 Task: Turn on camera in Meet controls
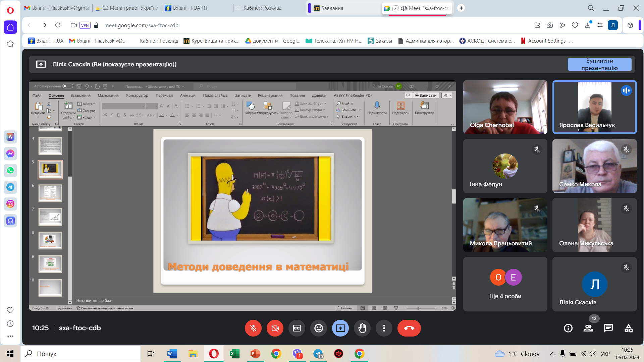click(275, 328)
